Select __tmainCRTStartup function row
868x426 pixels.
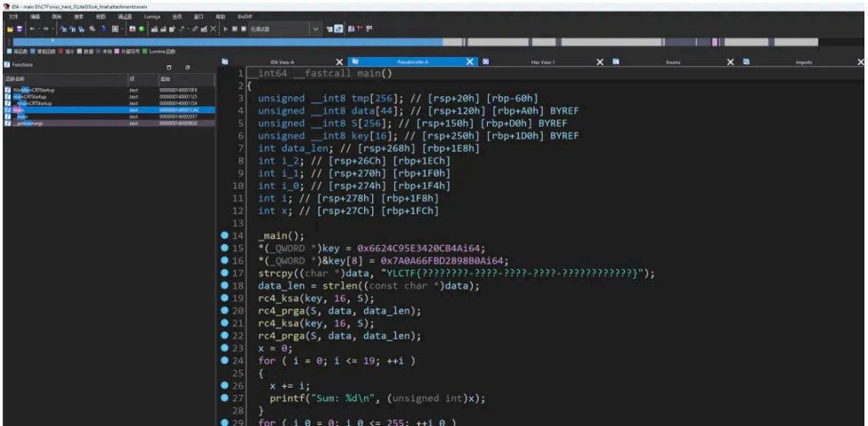[109, 103]
